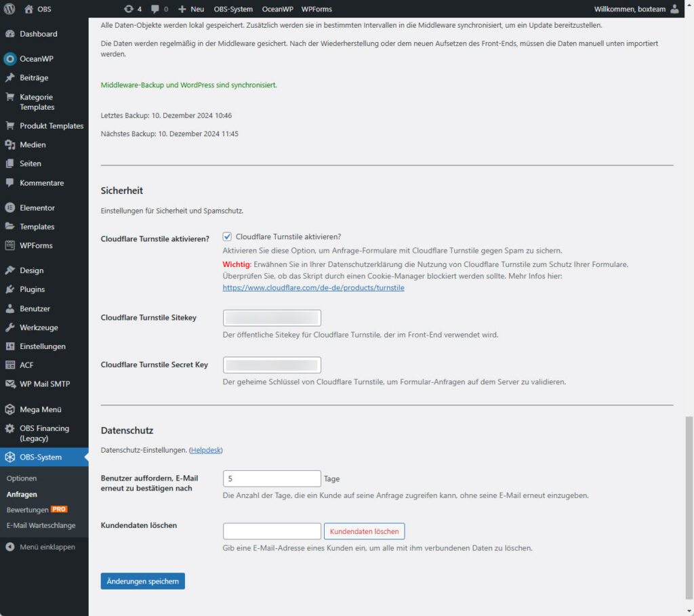
Task: Open the Optionen submenu item
Action: 22,478
